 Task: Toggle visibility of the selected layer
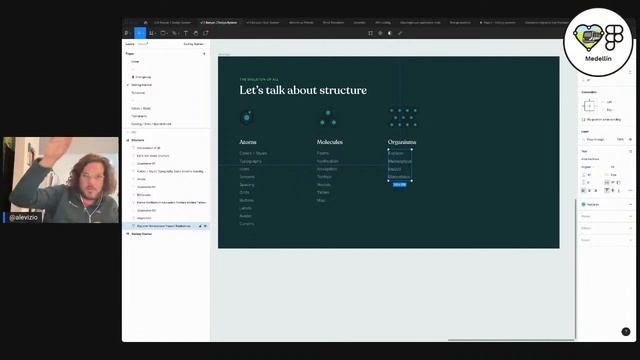pyautogui.click(x=205, y=226)
